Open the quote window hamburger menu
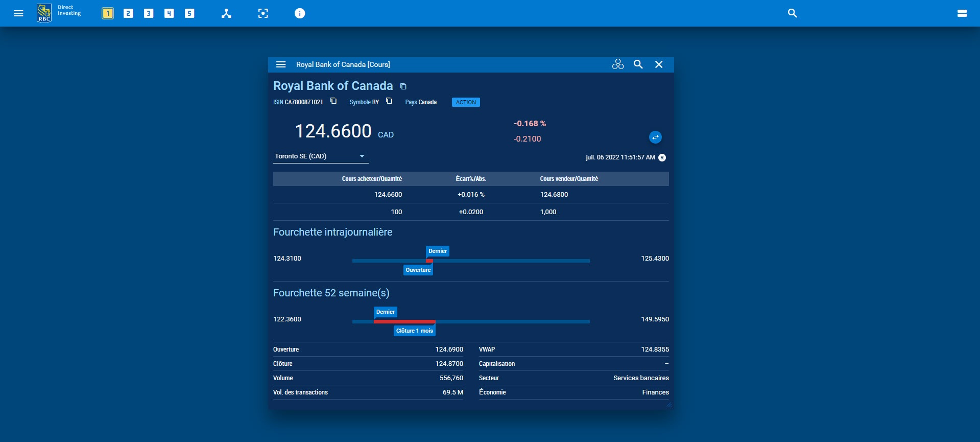The width and height of the screenshot is (980, 442). (x=281, y=64)
